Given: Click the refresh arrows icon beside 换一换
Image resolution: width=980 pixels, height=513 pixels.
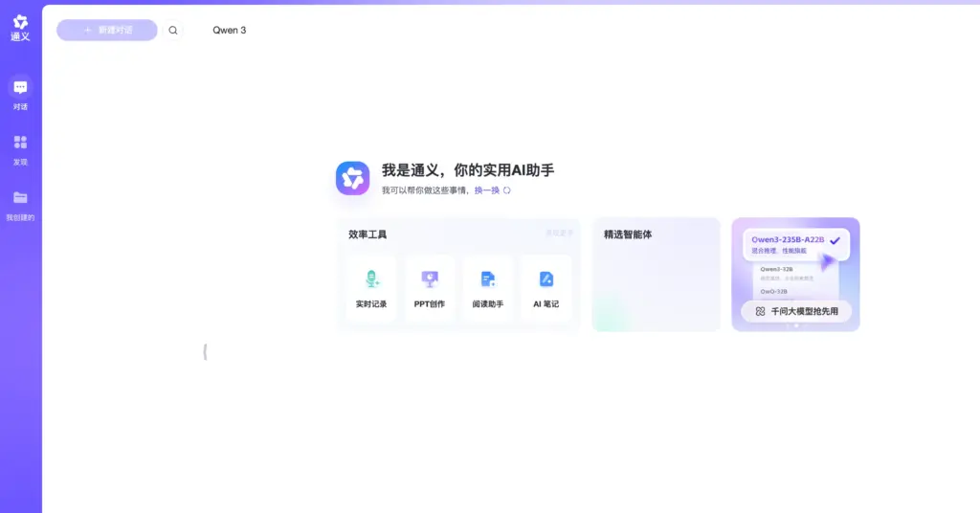Looking at the screenshot, I should (x=507, y=190).
